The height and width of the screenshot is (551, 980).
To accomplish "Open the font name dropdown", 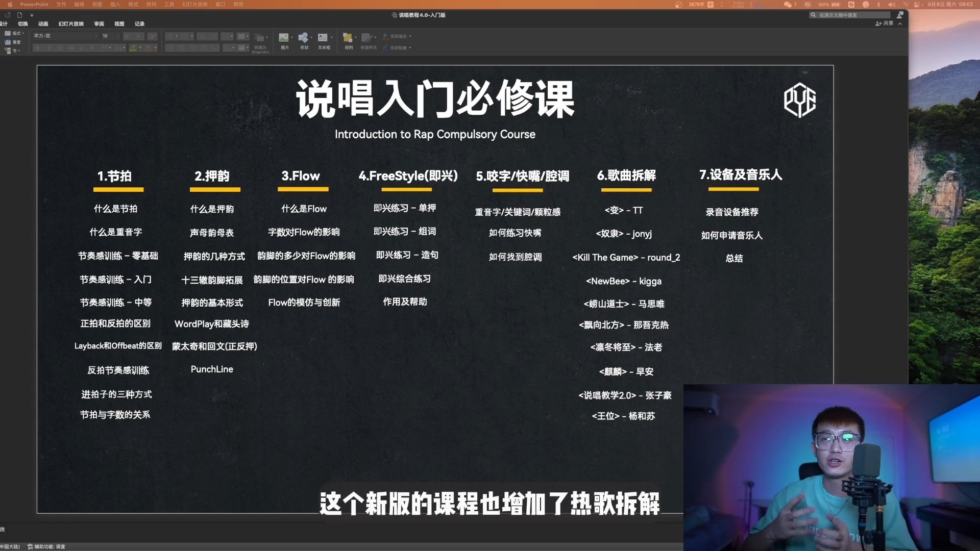I will (95, 36).
